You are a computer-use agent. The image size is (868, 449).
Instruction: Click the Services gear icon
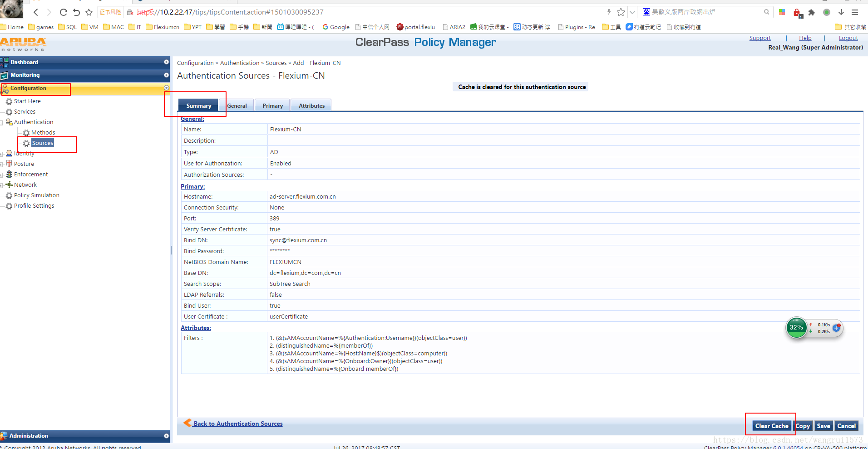pyautogui.click(x=9, y=112)
